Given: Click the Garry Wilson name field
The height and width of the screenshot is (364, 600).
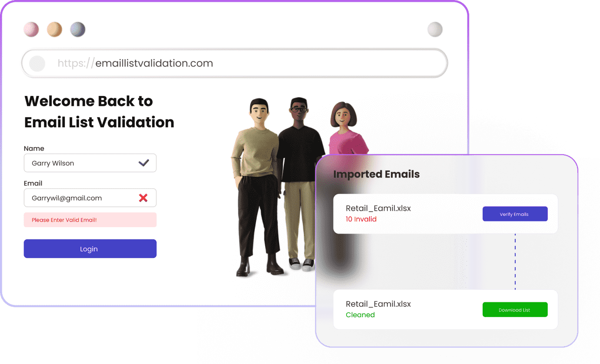Looking at the screenshot, I should pyautogui.click(x=90, y=163).
